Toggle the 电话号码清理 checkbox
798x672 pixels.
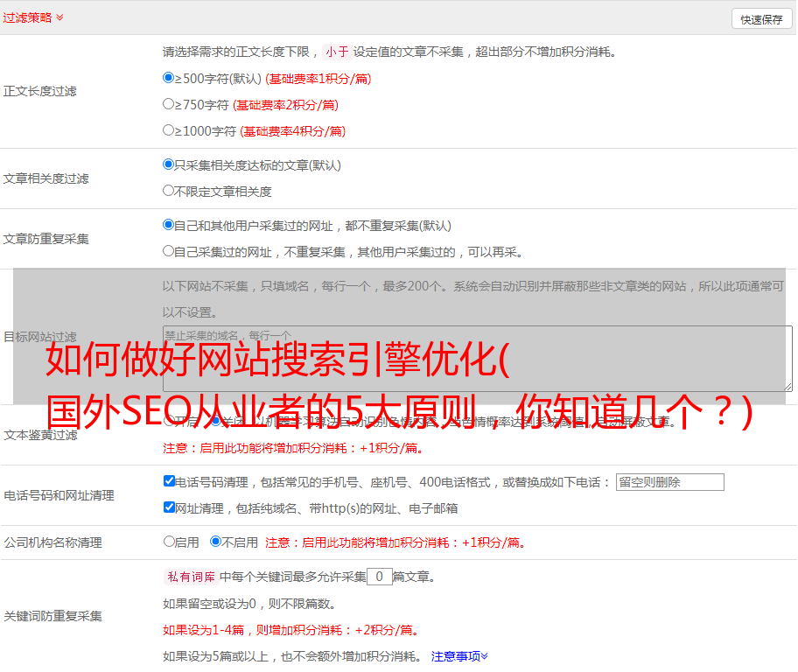(169, 481)
